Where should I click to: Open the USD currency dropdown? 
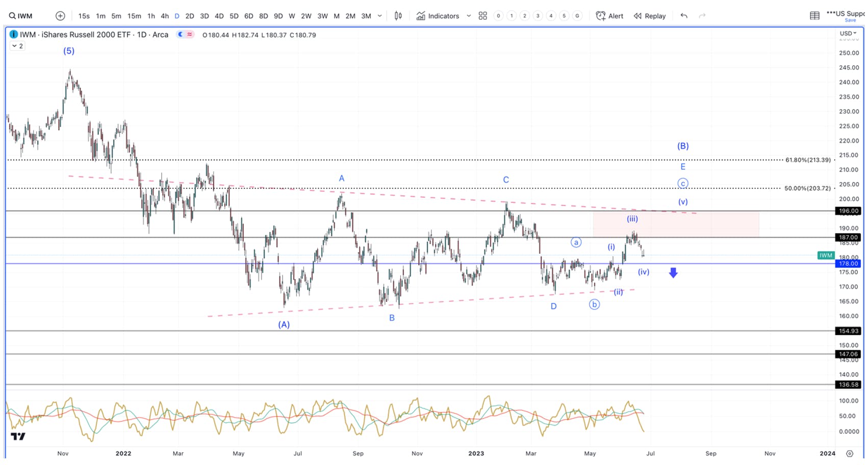point(849,33)
